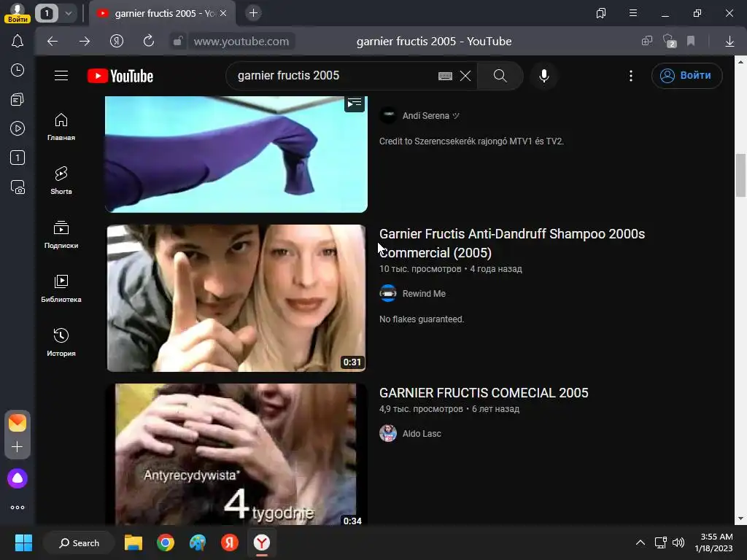The width and height of the screenshot is (747, 560).
Task: Open File Explorer from taskbar
Action: click(133, 542)
